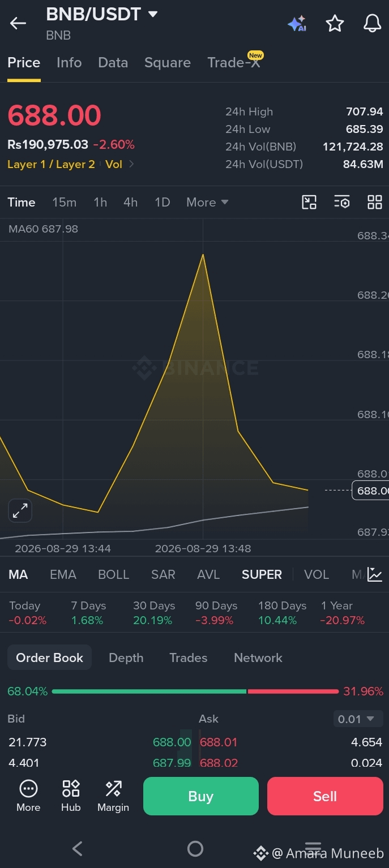Open chart settings list icon
The width and height of the screenshot is (389, 868).
pos(342,202)
